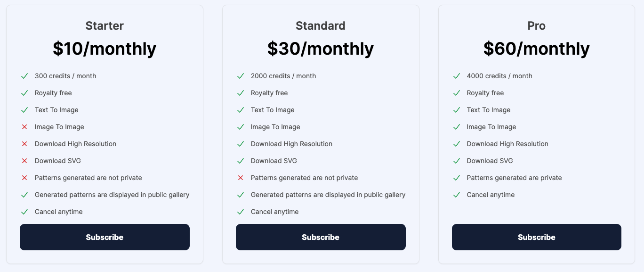Screen dimensions: 644x272
Task: Click the checkmark beside Royalty free in Standard
Action: click(x=241, y=93)
